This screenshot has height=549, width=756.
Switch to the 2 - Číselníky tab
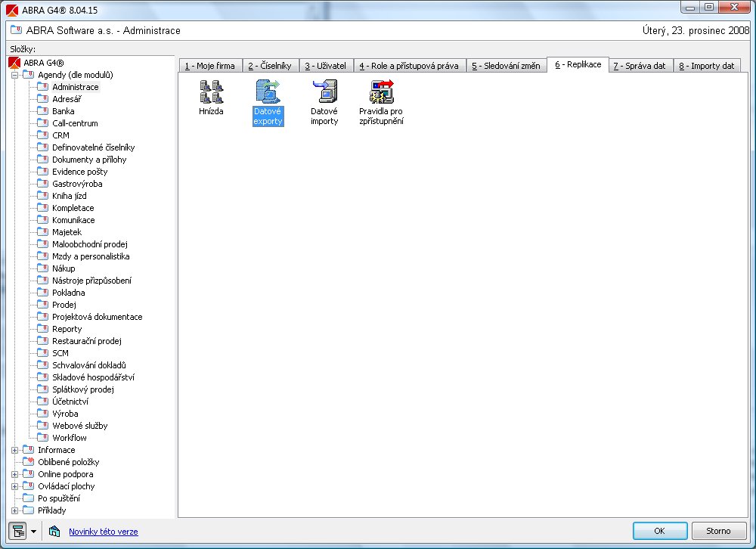click(x=270, y=66)
